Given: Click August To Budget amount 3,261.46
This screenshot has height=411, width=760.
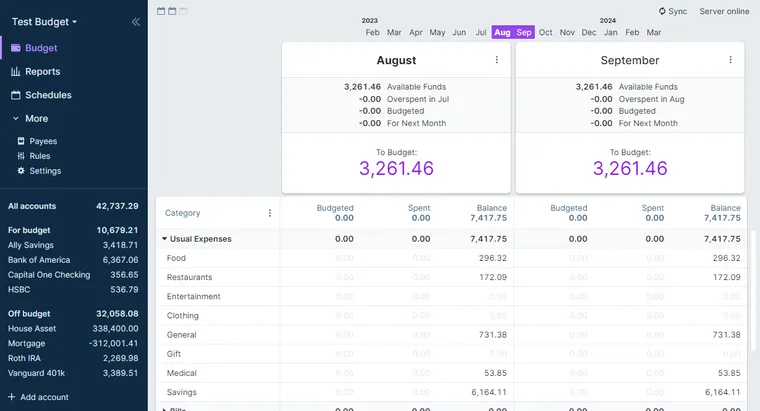Looking at the screenshot, I should [x=396, y=168].
